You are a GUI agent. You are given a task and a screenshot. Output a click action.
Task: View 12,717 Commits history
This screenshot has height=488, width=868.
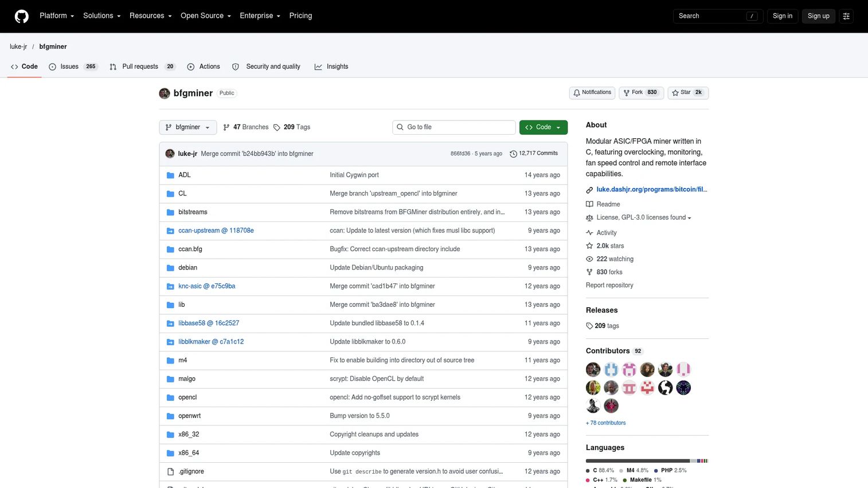coord(534,154)
